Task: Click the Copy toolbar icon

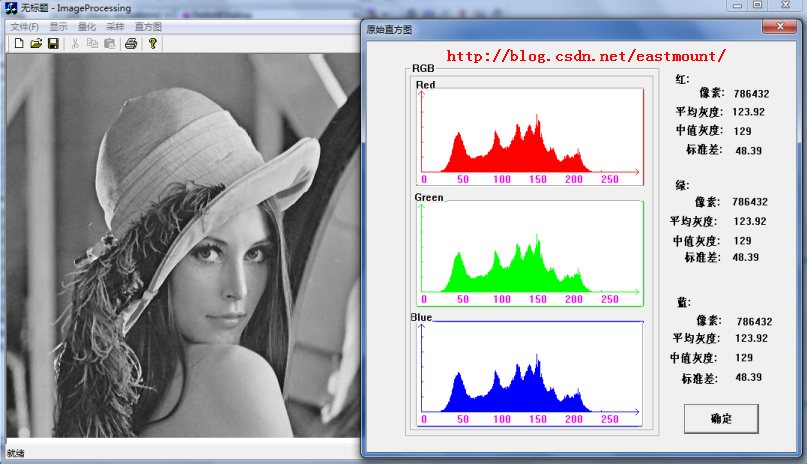Action: pos(92,44)
